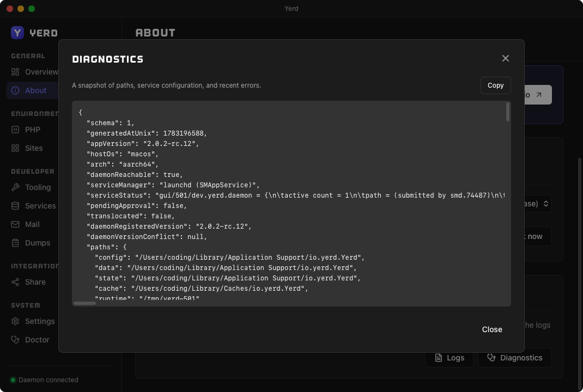Click the About info icon in the sidebar
This screenshot has height=392, width=583.
tap(15, 90)
